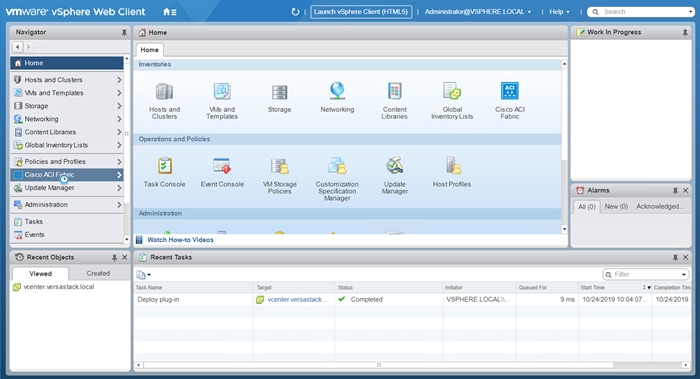Expand the Storage chevron in Navigator
The height and width of the screenshot is (379, 700).
[119, 106]
